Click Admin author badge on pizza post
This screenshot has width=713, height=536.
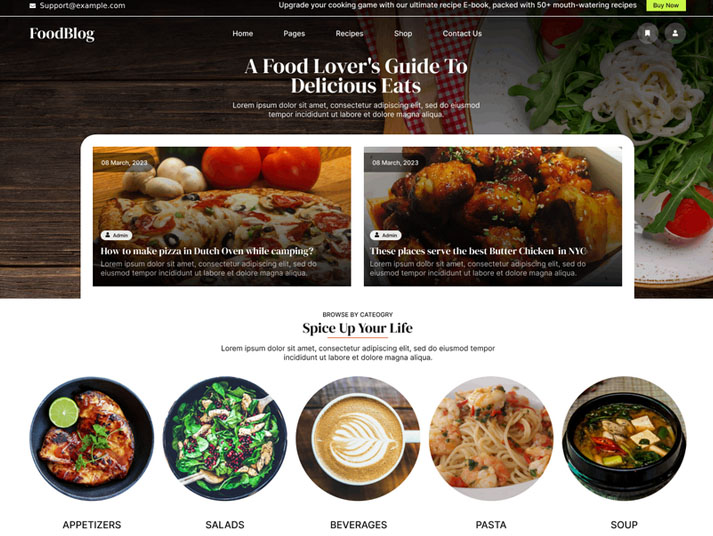pyautogui.click(x=116, y=235)
